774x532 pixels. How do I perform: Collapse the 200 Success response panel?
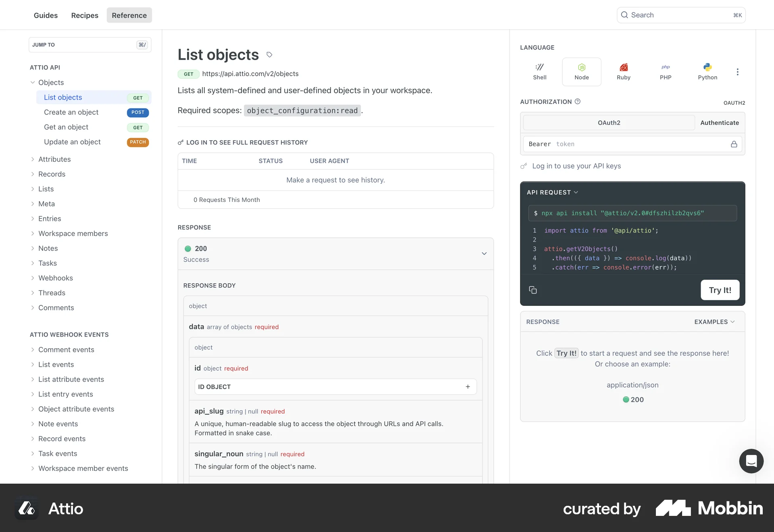[483, 254]
